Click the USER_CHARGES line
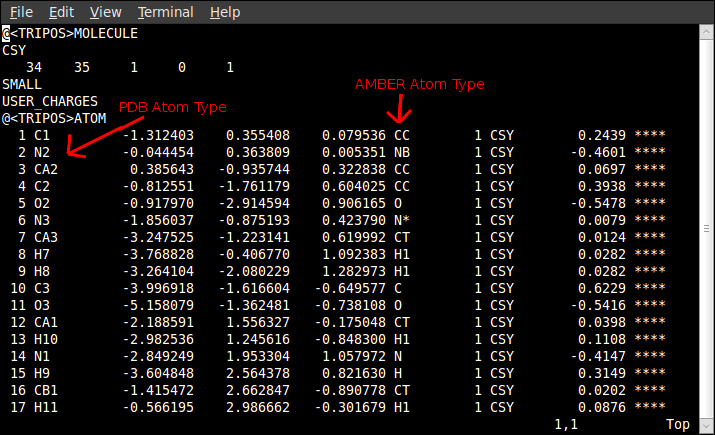This screenshot has height=435, width=715. [50, 101]
